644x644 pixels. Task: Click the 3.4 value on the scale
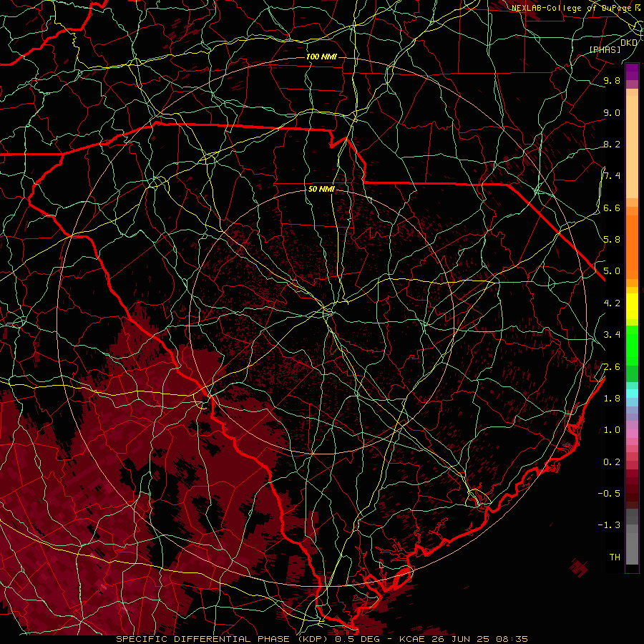pos(612,335)
